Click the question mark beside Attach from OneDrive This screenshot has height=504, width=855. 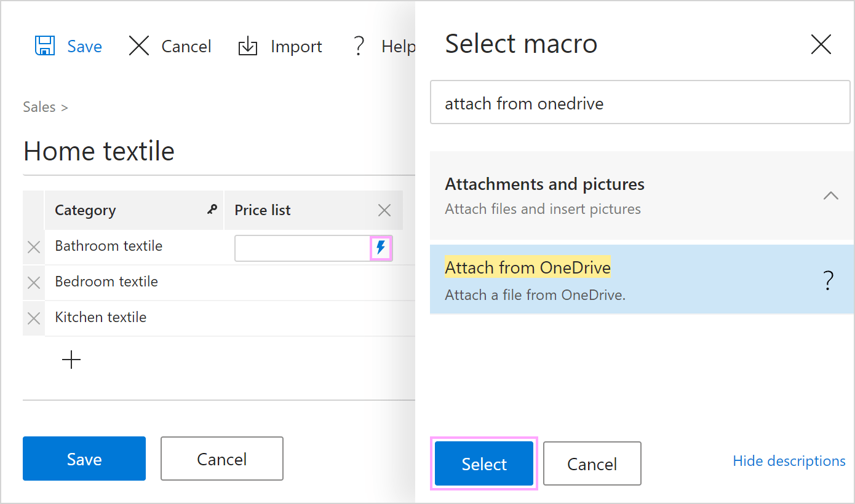tap(828, 280)
